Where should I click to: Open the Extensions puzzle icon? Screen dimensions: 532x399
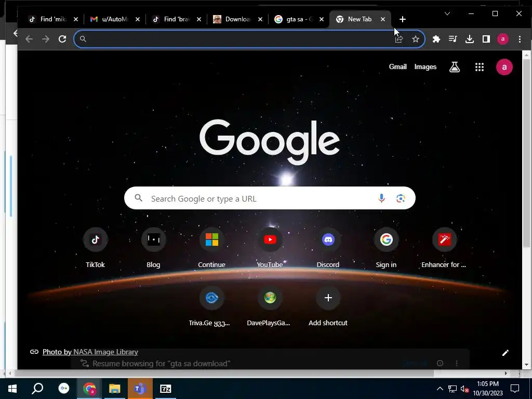tap(436, 39)
